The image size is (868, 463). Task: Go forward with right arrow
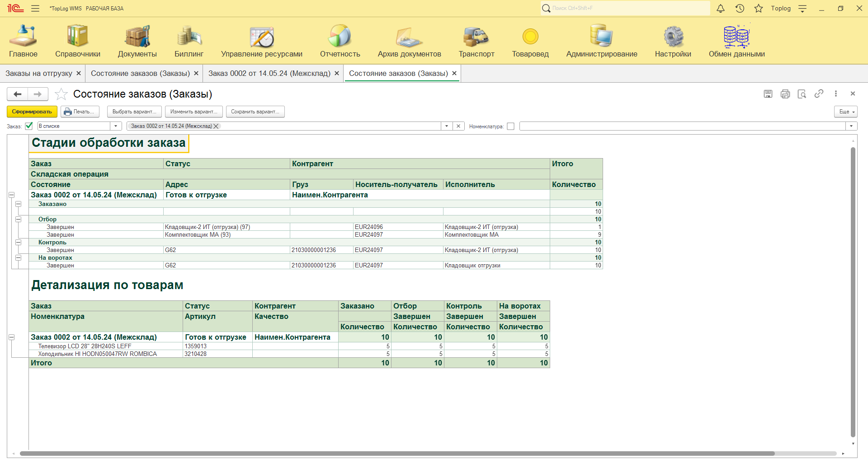click(x=38, y=94)
